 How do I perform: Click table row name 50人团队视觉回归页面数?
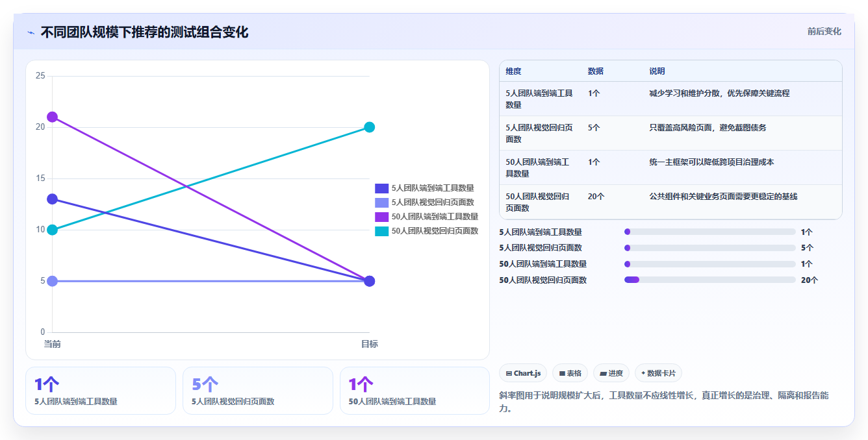click(x=538, y=202)
